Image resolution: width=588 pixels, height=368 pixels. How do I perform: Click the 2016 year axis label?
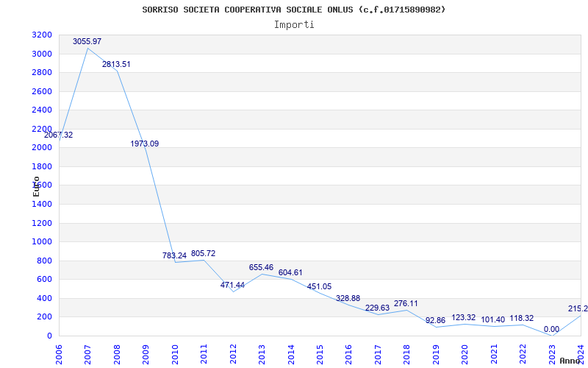[348, 355]
